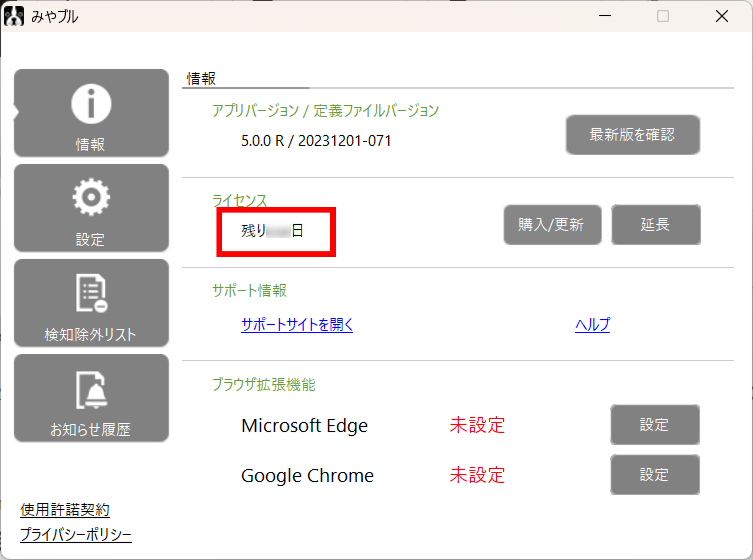Select the 情報 (Information) sidebar icon
The image size is (753, 560).
91,113
